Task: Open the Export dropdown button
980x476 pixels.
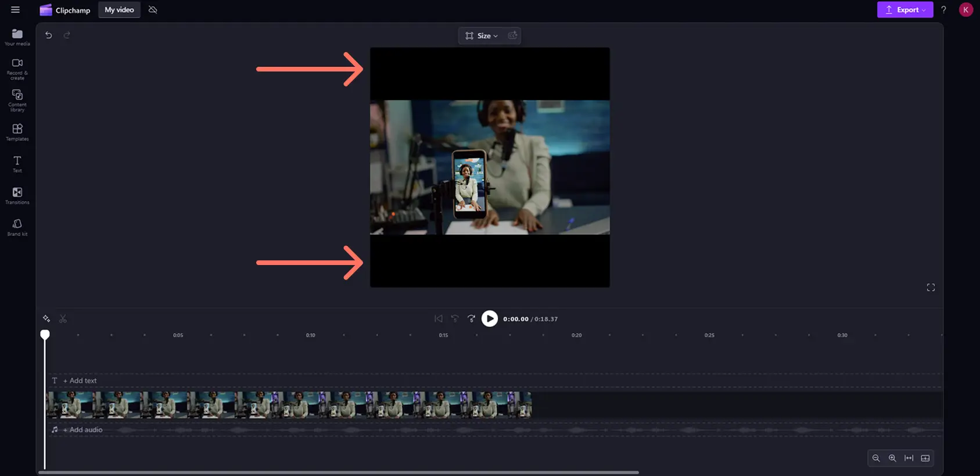Action: [905, 10]
